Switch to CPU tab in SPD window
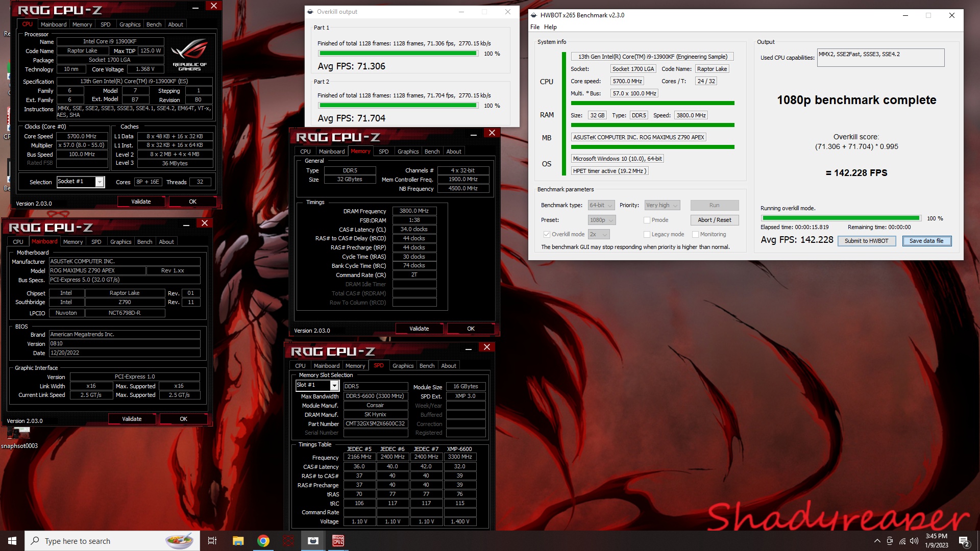The image size is (980, 551). click(x=300, y=366)
